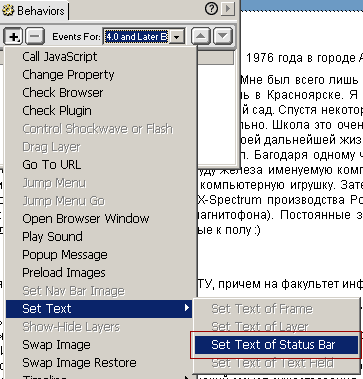Expand the Set Text submenu
Screen dimensions: 363x379
tap(99, 309)
